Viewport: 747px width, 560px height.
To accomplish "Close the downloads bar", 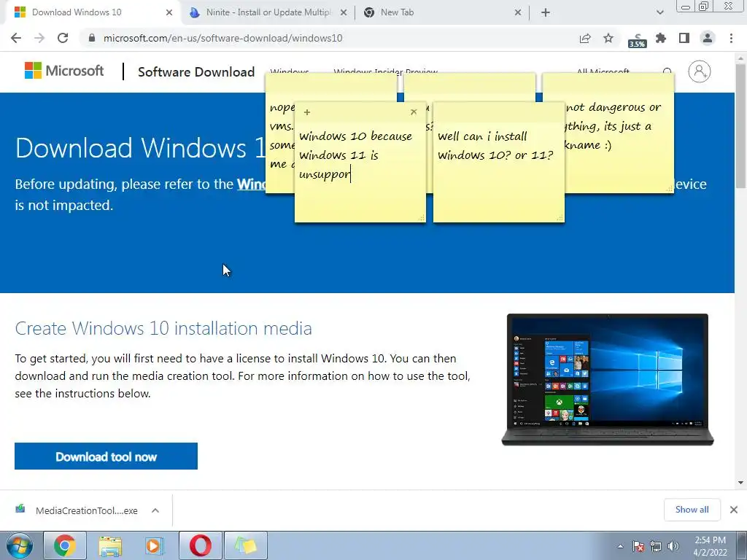I will 734,510.
